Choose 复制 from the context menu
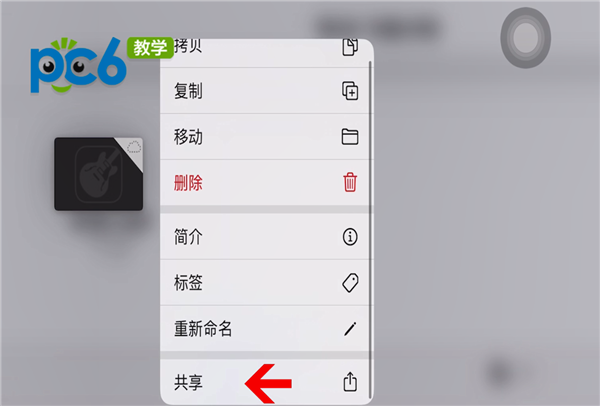Viewport: 600px width, 406px height. tap(266, 91)
